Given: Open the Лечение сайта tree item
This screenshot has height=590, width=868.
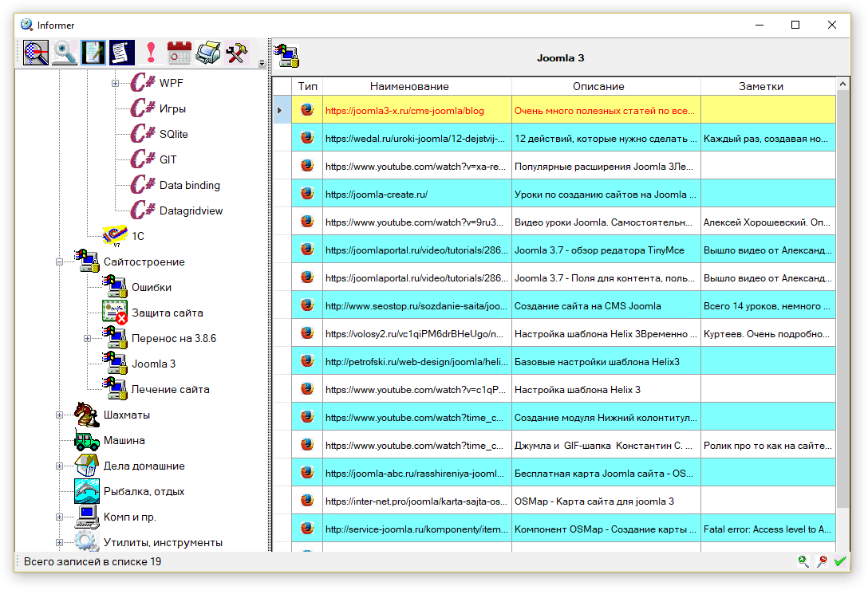Looking at the screenshot, I should pyautogui.click(x=170, y=389).
